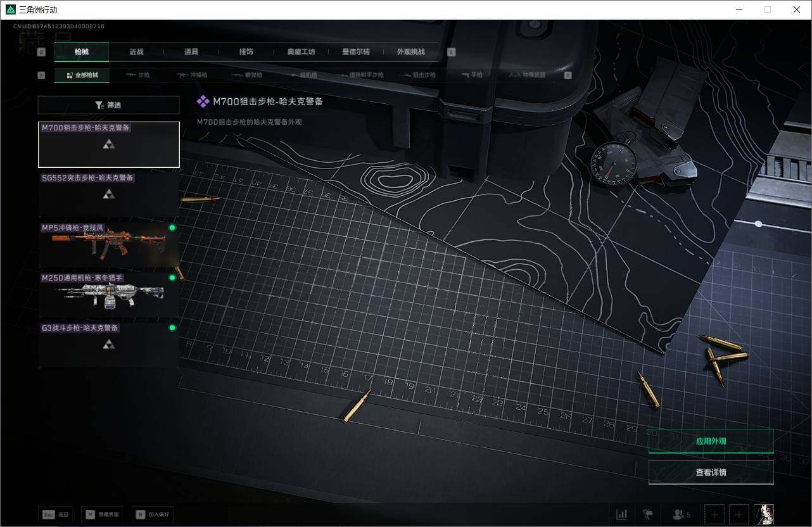The width and height of the screenshot is (812, 527).
Task: Select the 近战 melee tab
Action: coord(136,52)
